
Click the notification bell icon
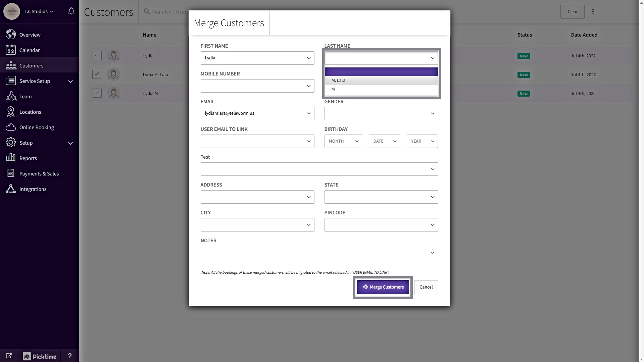(71, 11)
